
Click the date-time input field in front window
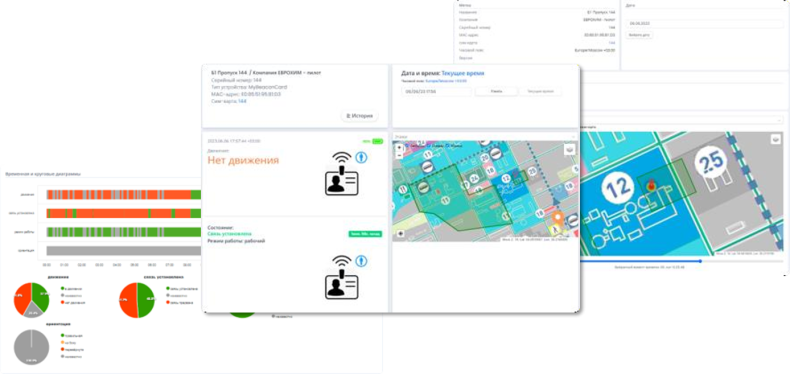click(x=437, y=91)
